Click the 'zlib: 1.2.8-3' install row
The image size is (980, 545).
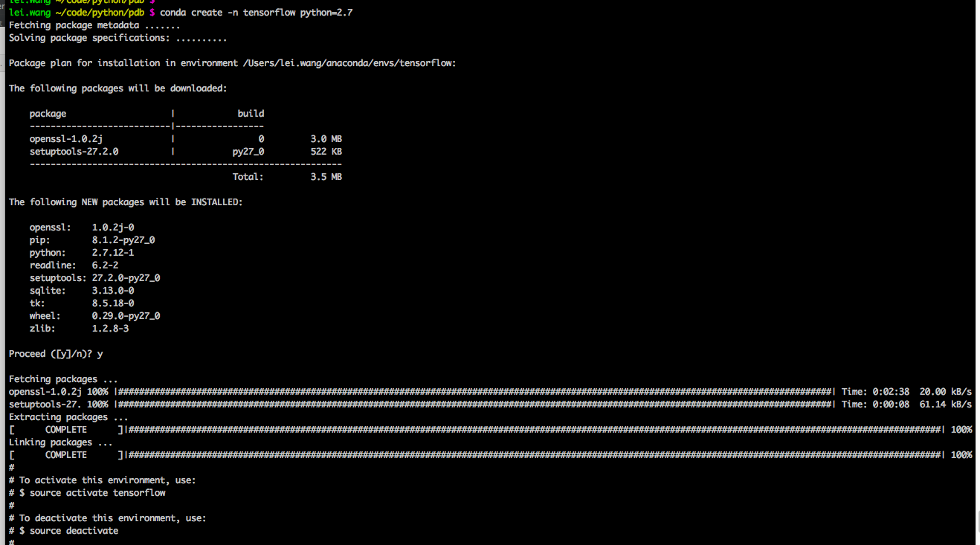[80, 329]
